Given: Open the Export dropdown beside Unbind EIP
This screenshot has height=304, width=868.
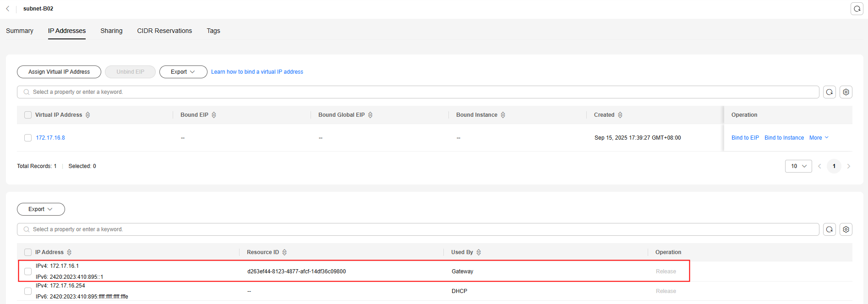Looking at the screenshot, I should (x=183, y=72).
